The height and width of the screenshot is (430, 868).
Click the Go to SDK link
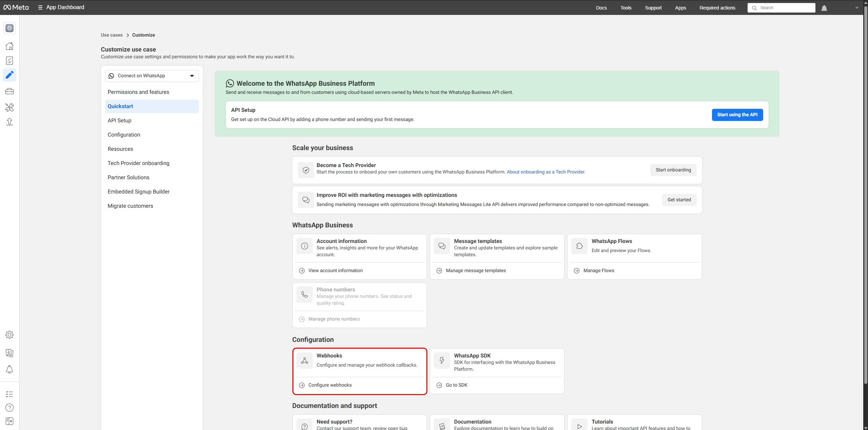457,385
